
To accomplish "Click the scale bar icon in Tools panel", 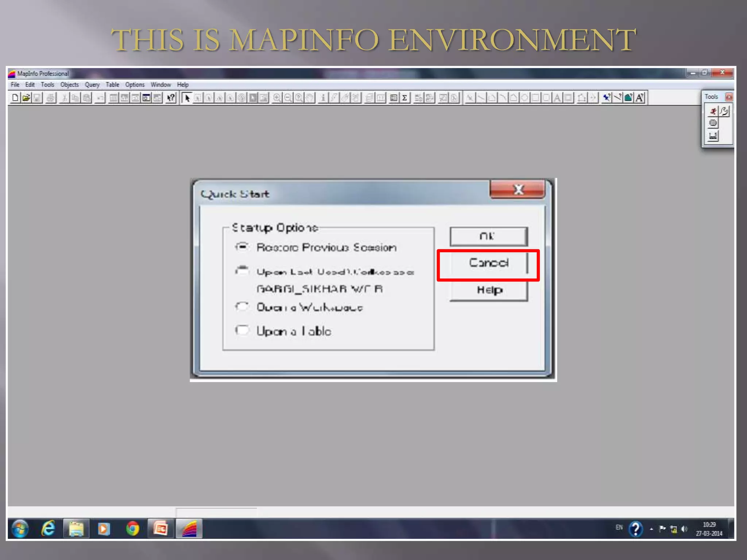I will point(713,136).
